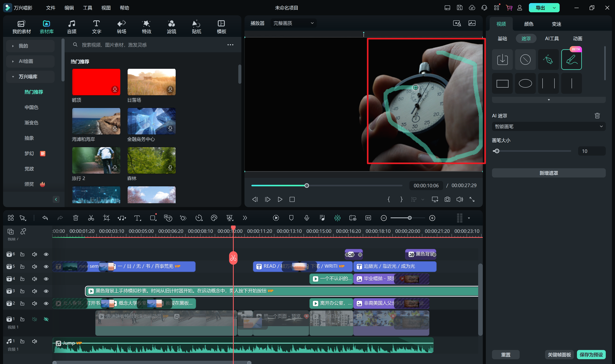The width and height of the screenshot is (615, 364).
Task: Apply the single line mask shape
Action: (571, 83)
